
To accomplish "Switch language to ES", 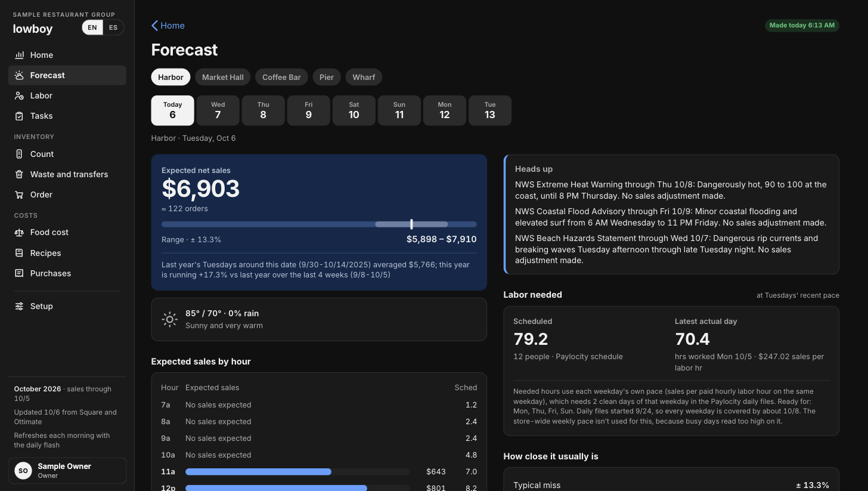I will point(113,27).
